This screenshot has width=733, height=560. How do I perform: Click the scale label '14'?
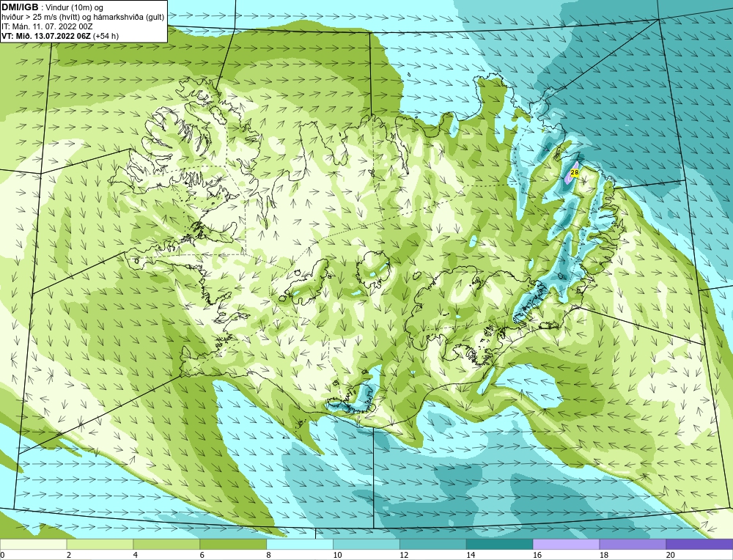[x=471, y=555]
